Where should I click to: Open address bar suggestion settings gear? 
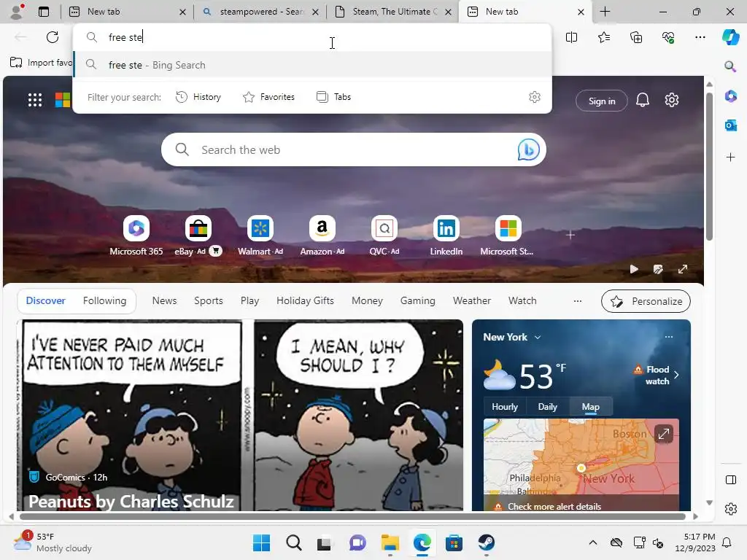(x=535, y=97)
